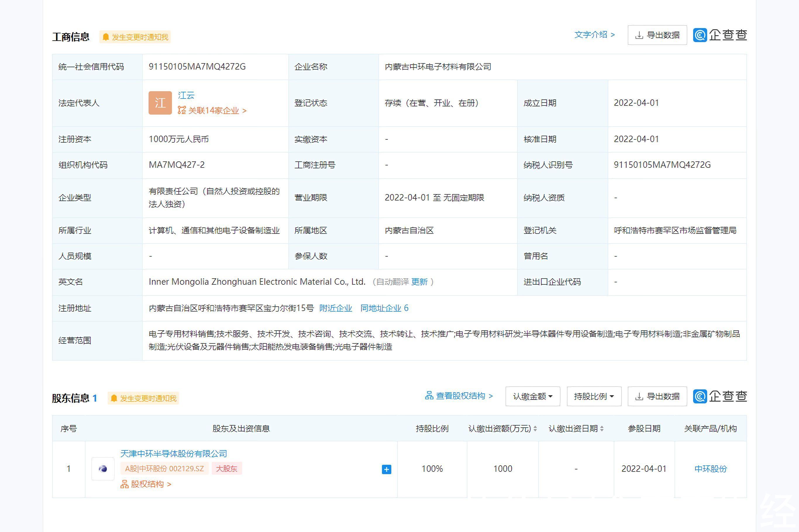Click 导出数据 button in 工商信息 section
Screen dimensions: 799x532
657,35
